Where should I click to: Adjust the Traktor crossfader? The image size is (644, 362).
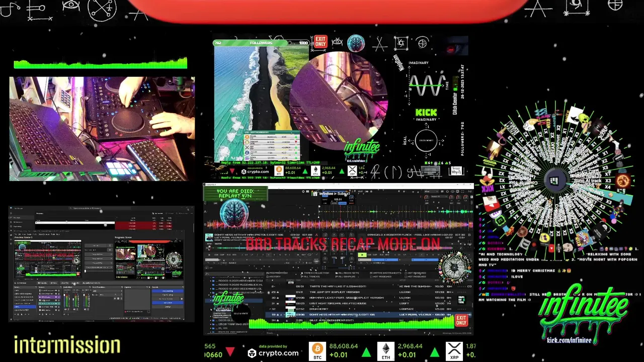pyautogui.click(x=339, y=268)
